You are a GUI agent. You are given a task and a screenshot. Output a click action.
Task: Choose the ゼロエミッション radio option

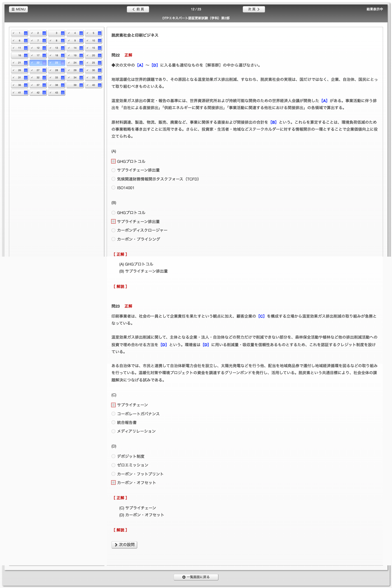[113, 465]
